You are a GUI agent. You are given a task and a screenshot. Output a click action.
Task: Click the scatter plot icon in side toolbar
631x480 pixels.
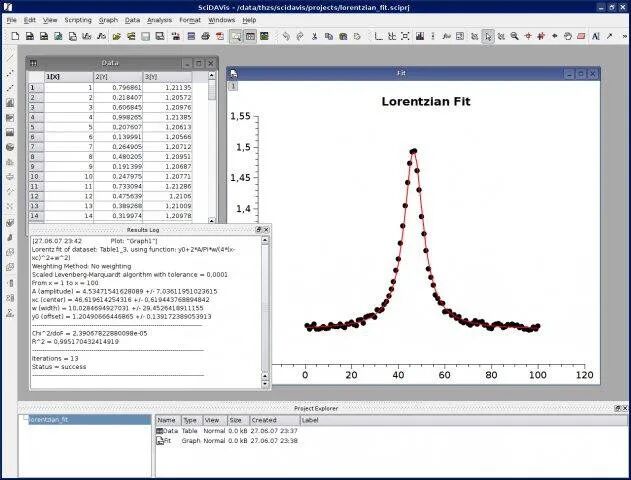pyautogui.click(x=10, y=73)
